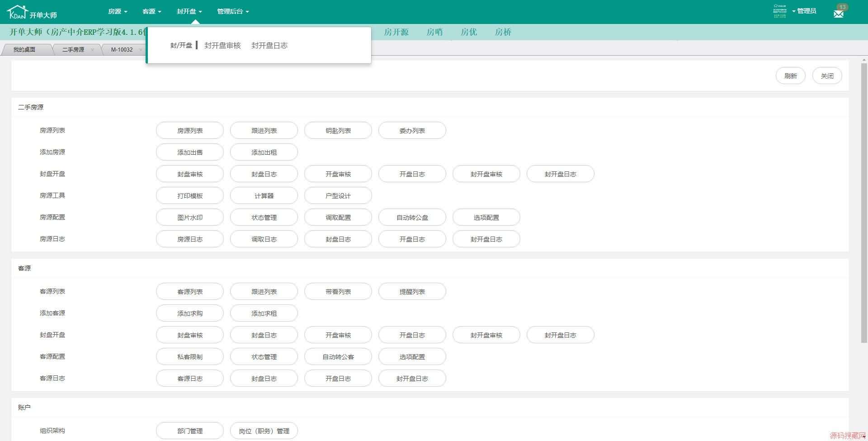Click the KDAN 开单大师 house logo
The image size is (868, 441).
pyautogui.click(x=32, y=12)
